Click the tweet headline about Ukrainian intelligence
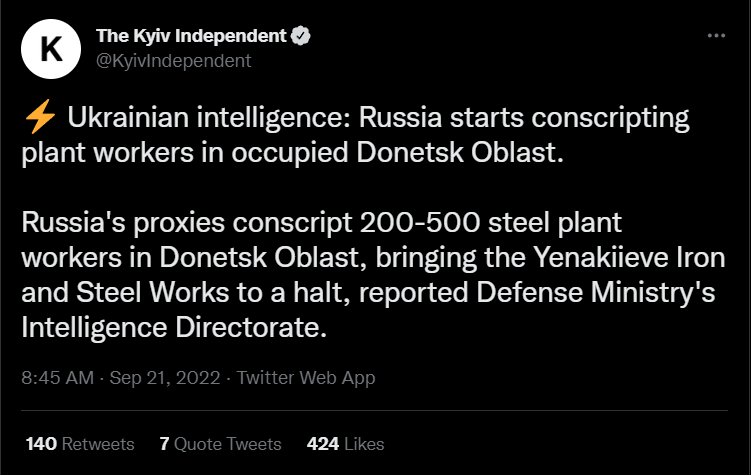Viewport: 751px width, 475px height. [355, 135]
